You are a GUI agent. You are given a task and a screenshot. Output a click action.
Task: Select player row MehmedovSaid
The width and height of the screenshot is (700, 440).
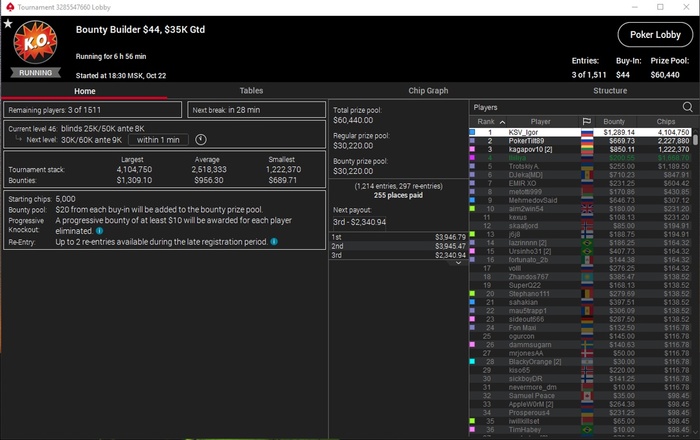tap(580, 200)
